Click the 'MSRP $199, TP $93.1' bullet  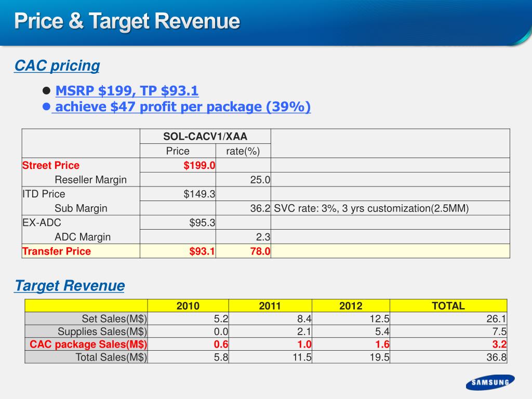tap(127, 90)
